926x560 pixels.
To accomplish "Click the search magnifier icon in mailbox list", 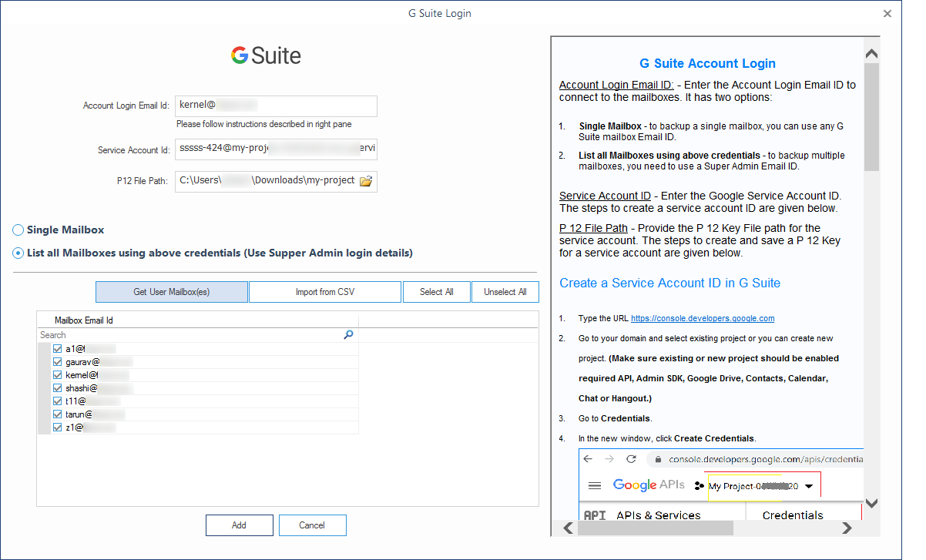I will click(348, 335).
